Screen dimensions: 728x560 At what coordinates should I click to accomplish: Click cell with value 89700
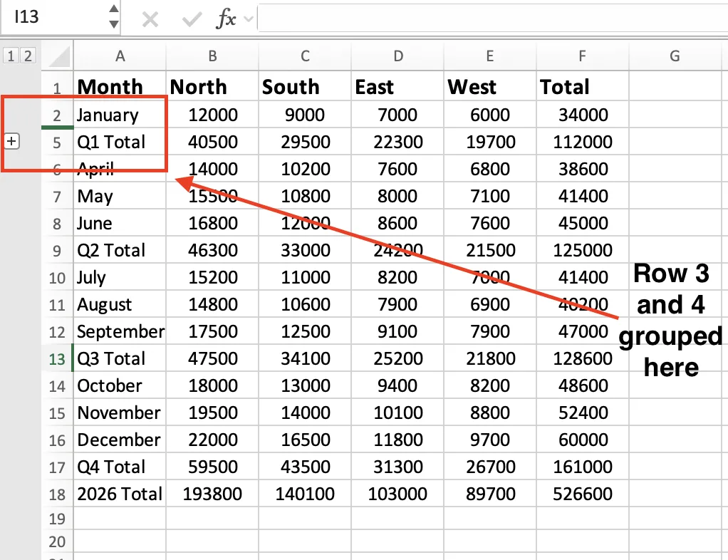click(x=490, y=494)
